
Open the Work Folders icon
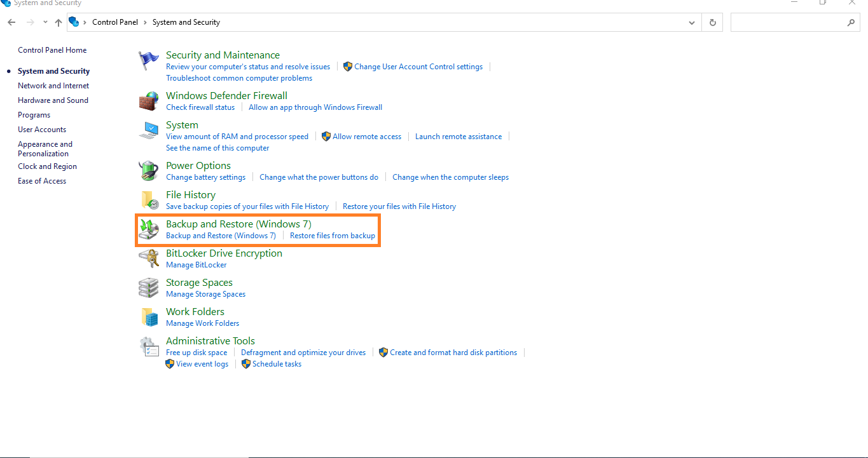pyautogui.click(x=148, y=318)
